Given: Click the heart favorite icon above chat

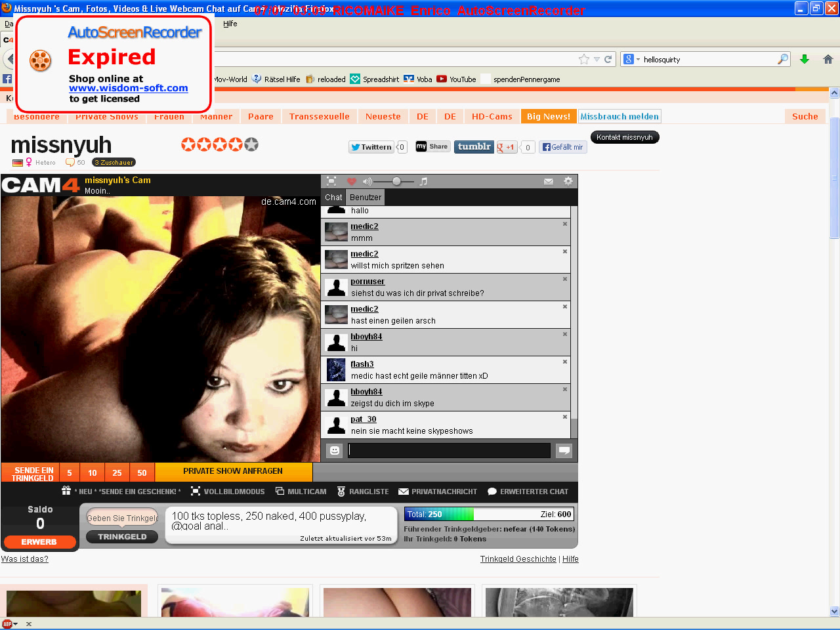Looking at the screenshot, I should pyautogui.click(x=351, y=182).
